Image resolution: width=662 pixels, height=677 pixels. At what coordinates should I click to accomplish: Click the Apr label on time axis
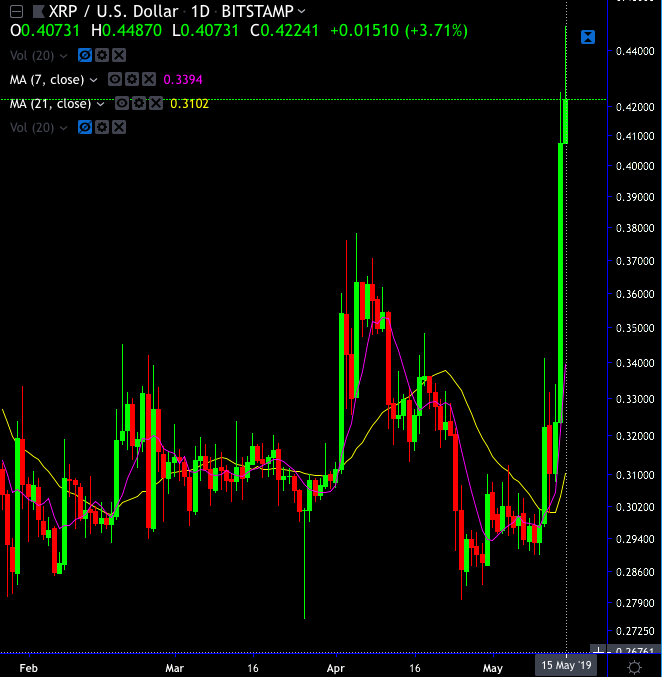pos(336,668)
